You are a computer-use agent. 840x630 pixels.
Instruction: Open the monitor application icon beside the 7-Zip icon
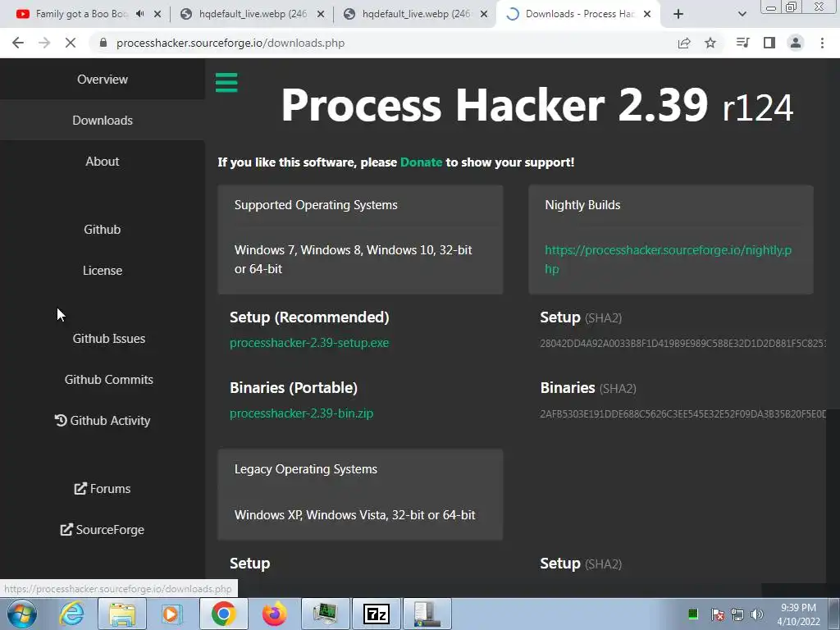325,614
